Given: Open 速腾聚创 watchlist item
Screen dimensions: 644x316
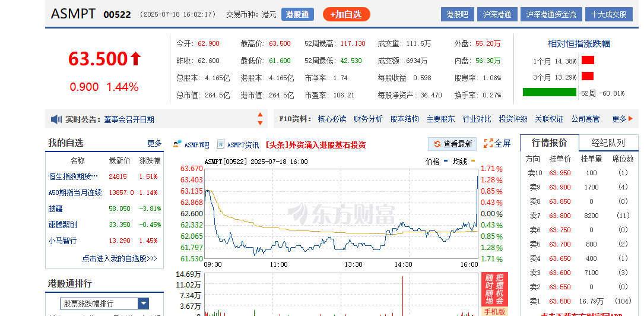Looking at the screenshot, I should tap(62, 225).
